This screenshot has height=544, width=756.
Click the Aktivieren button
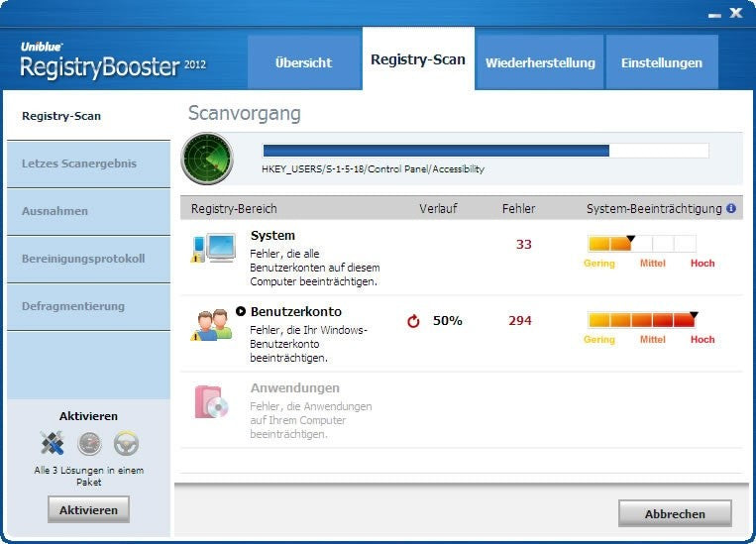88,509
